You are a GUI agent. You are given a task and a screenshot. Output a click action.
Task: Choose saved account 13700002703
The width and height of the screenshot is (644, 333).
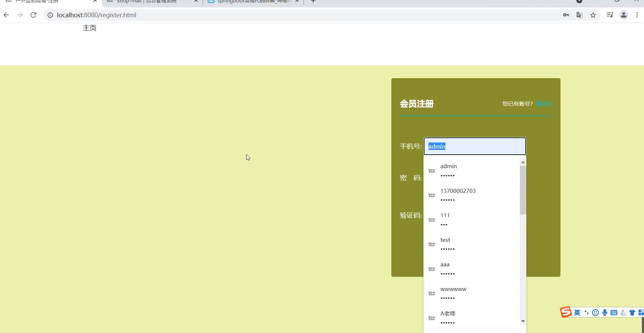(x=471, y=195)
